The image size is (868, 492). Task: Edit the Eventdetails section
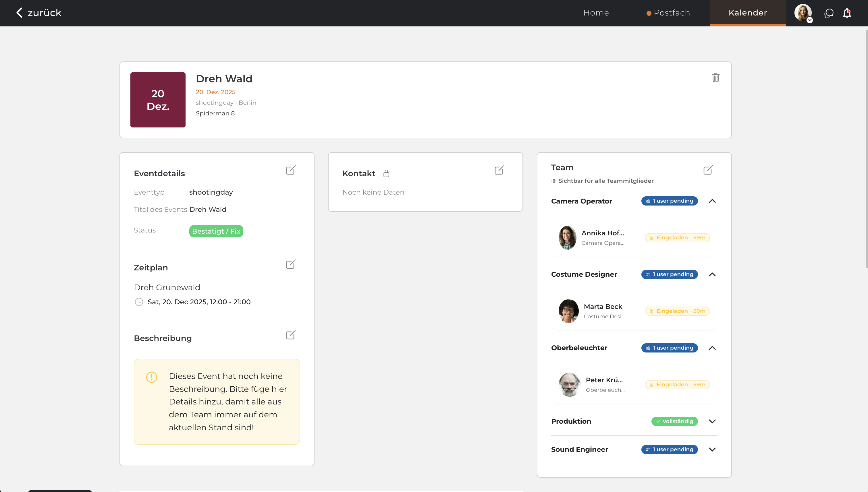pyautogui.click(x=290, y=170)
